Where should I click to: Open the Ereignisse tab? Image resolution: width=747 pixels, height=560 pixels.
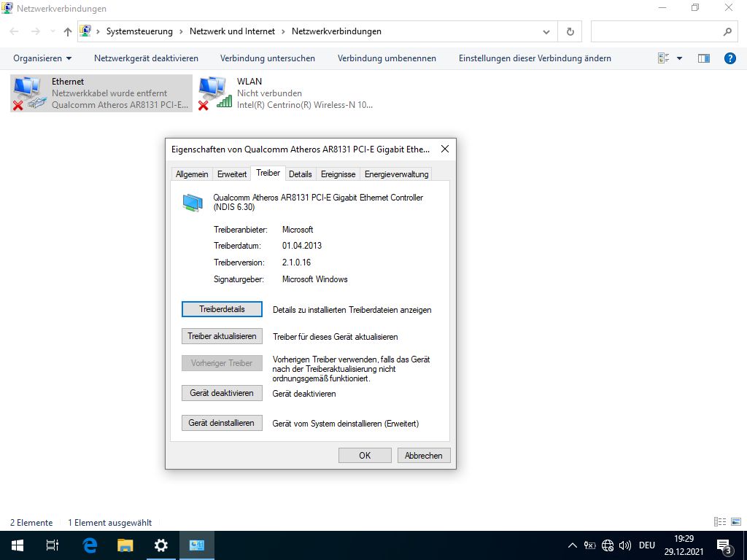[x=338, y=174]
